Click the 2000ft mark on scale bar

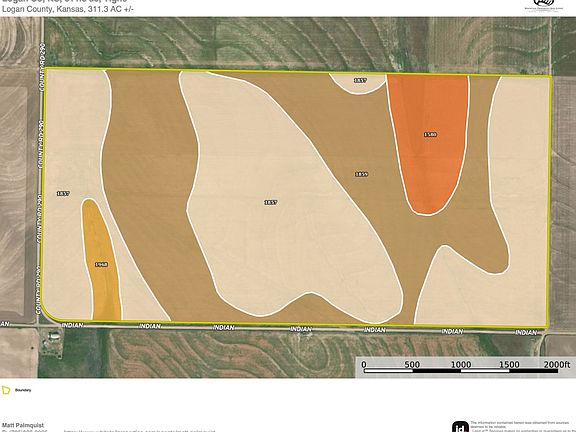click(557, 364)
